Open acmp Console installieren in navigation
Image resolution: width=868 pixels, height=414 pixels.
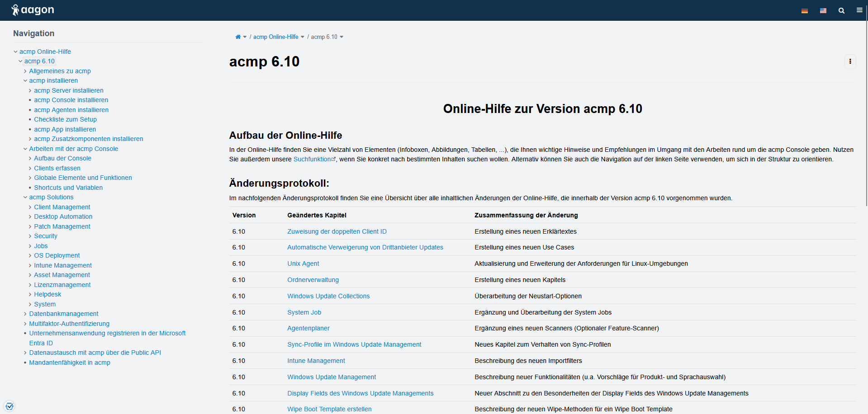coord(71,100)
